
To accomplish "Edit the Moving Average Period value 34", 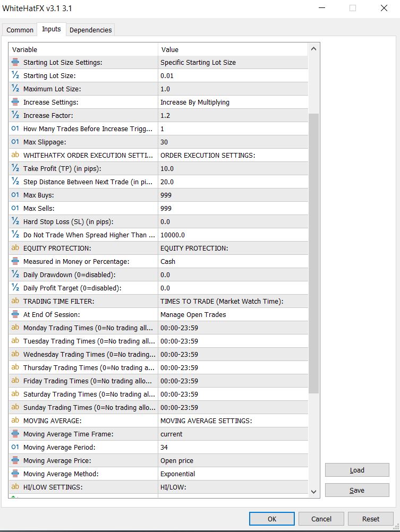I will coord(233,447).
